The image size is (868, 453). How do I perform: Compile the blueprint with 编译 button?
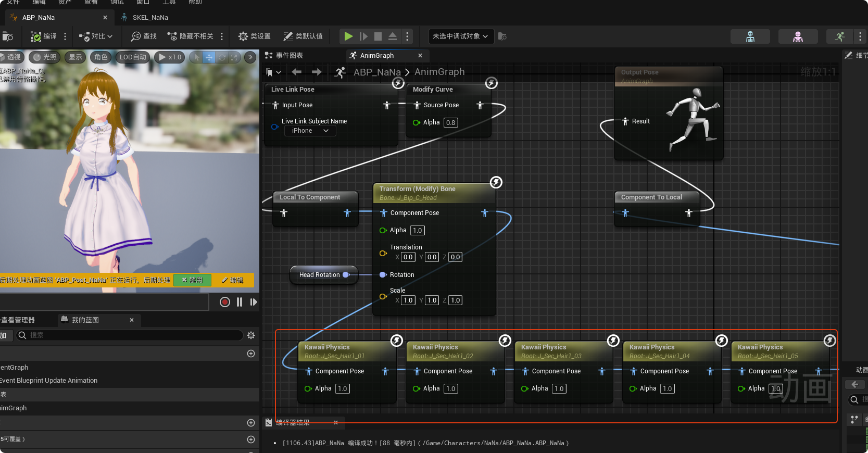pos(44,36)
